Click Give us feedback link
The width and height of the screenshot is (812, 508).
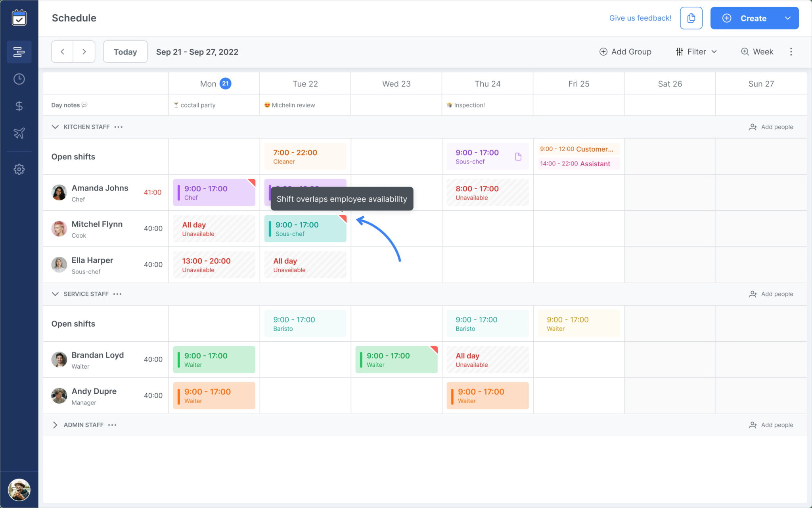click(640, 18)
